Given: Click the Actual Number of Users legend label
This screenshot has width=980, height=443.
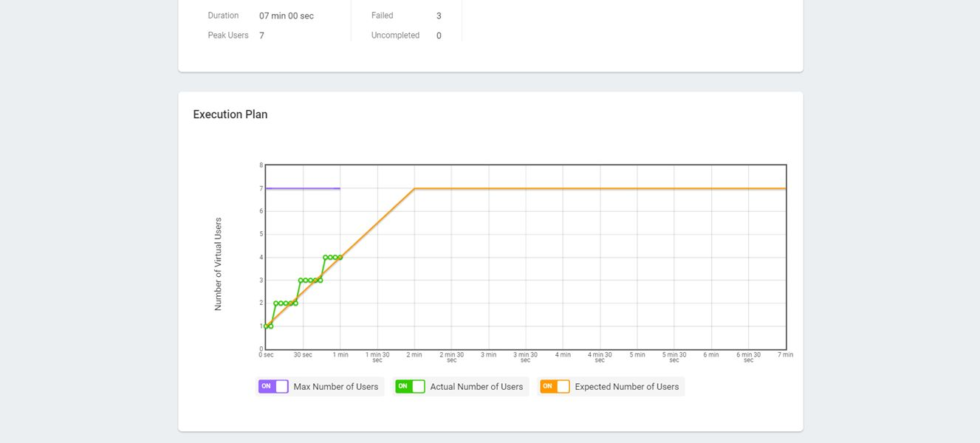Looking at the screenshot, I should tap(476, 387).
